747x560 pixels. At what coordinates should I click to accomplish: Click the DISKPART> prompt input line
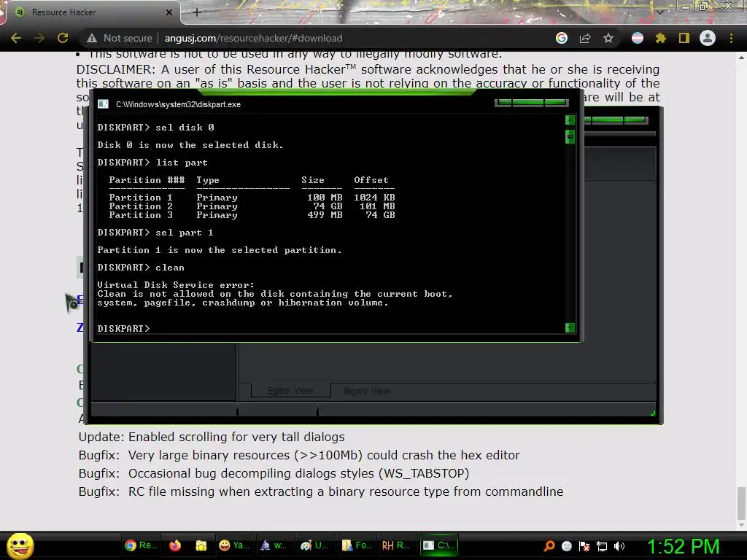123,329
